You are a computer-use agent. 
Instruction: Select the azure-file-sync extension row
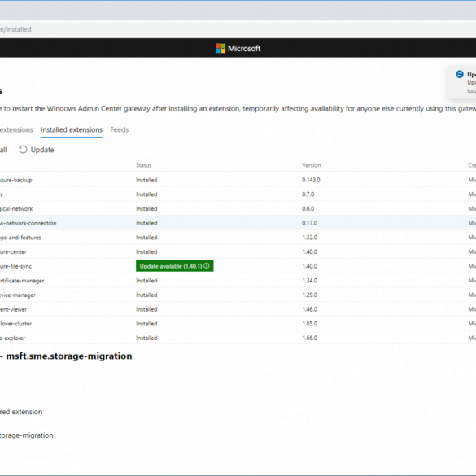tap(238, 266)
